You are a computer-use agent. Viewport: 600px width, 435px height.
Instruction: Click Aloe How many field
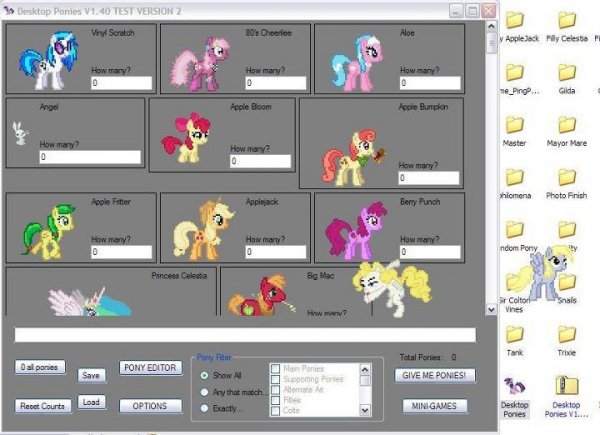tap(430, 83)
